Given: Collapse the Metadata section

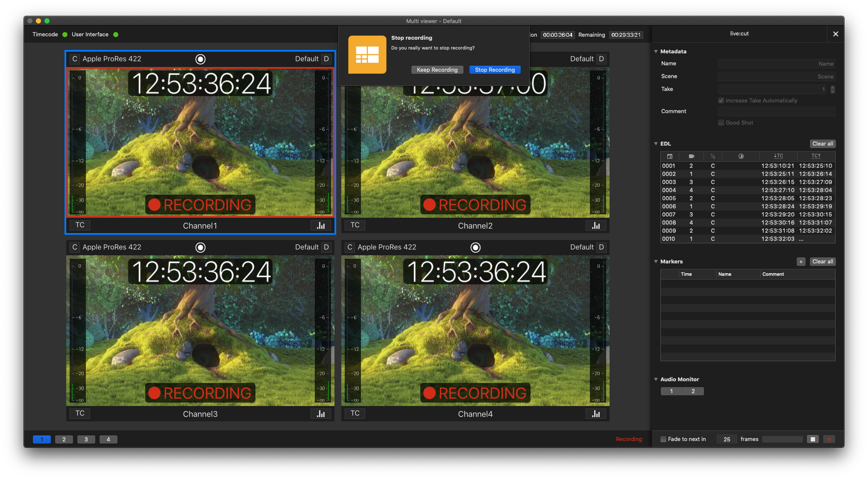Looking at the screenshot, I should [656, 51].
